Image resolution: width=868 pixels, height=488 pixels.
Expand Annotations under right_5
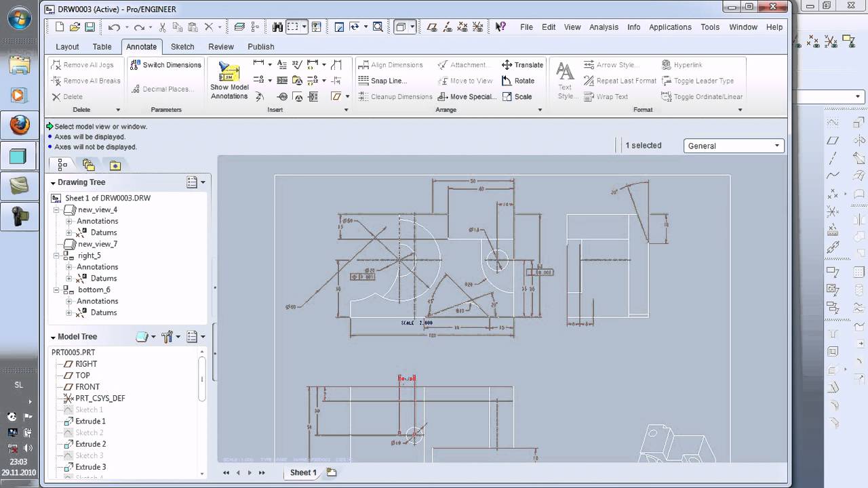tap(69, 267)
